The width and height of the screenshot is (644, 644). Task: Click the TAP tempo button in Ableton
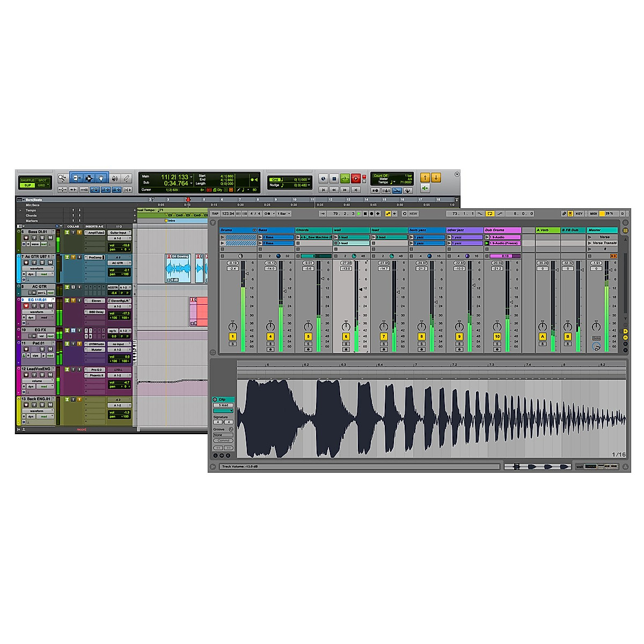pos(215,214)
